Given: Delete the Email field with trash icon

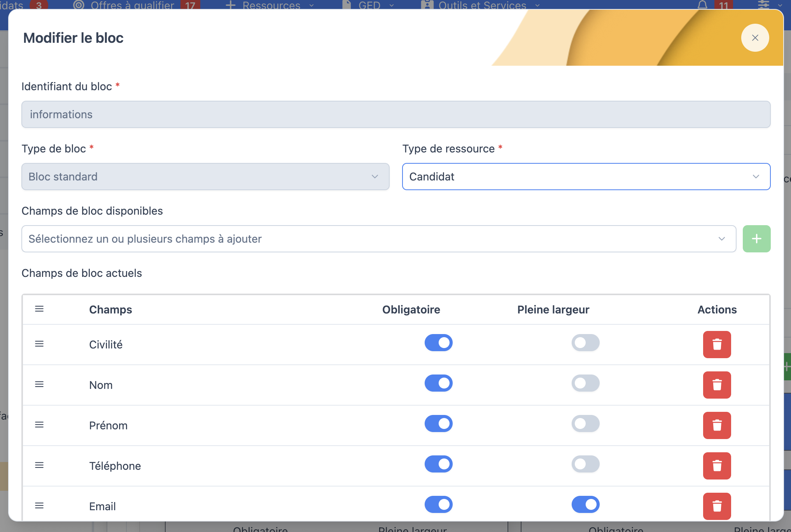Looking at the screenshot, I should coord(717,506).
